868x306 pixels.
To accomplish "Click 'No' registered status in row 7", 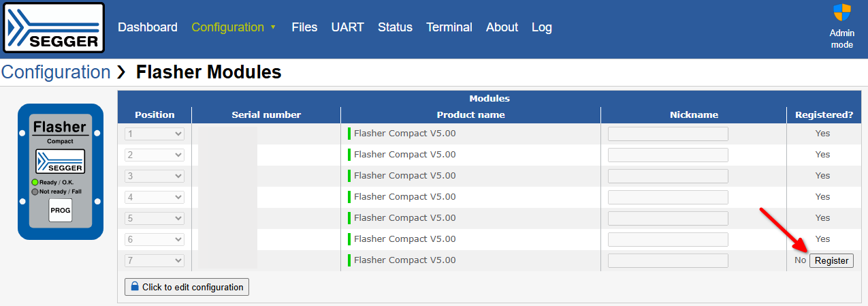I will click(x=800, y=260).
